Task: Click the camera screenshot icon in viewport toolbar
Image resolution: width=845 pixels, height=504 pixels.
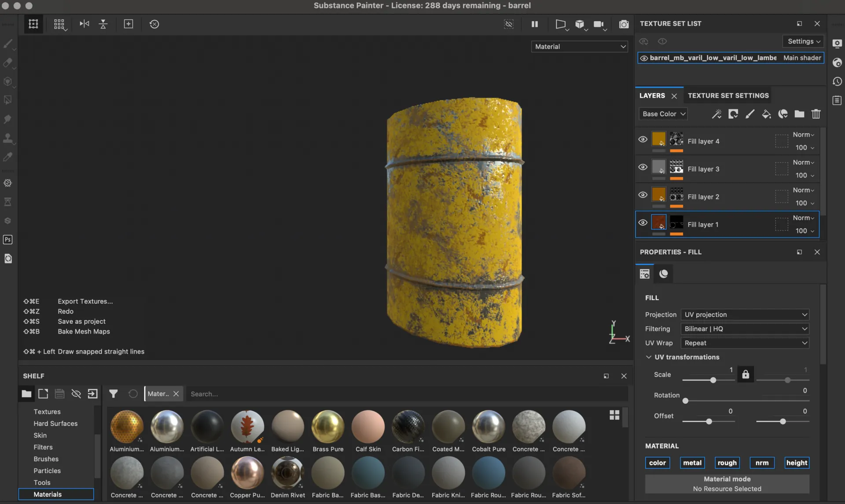Action: point(624,24)
